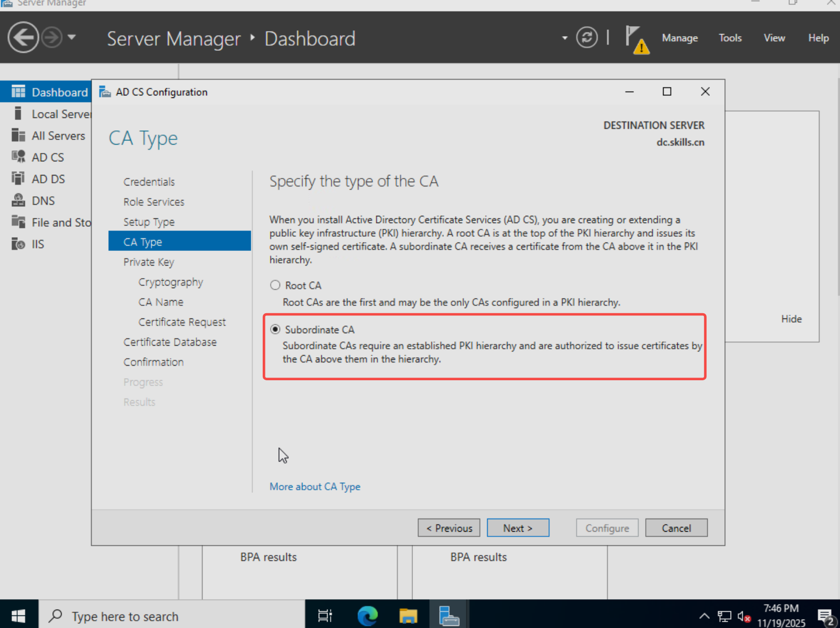Click dc.skills.cn destination server text
The image size is (840, 628).
(680, 142)
